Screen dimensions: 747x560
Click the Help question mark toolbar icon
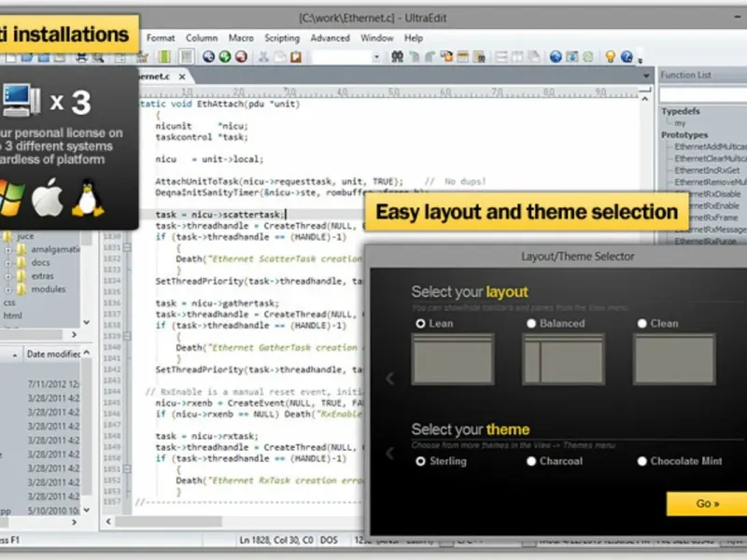[628, 57]
